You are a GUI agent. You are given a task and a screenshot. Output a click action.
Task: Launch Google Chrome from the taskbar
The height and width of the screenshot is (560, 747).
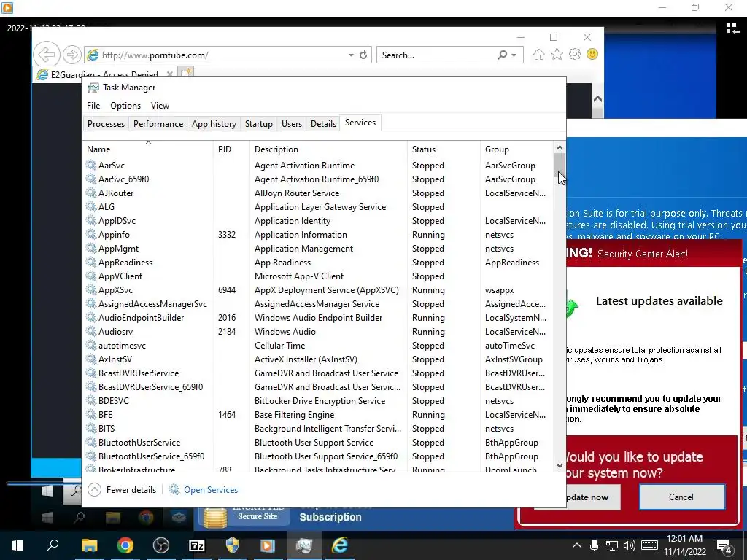click(x=125, y=545)
